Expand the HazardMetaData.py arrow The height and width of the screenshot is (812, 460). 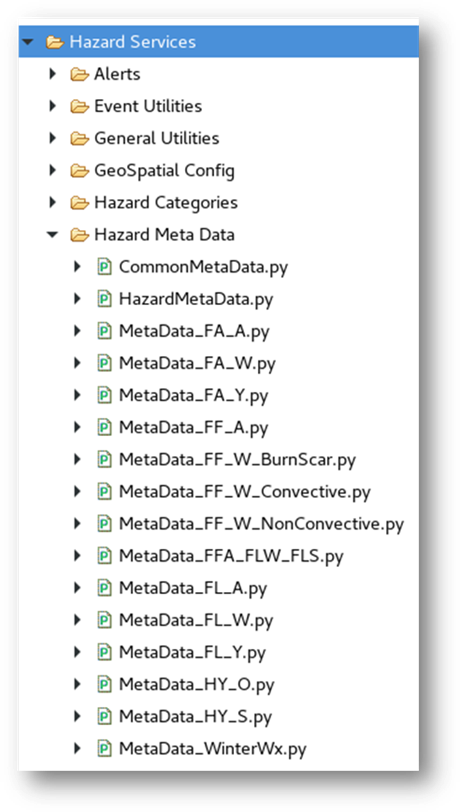(x=78, y=299)
